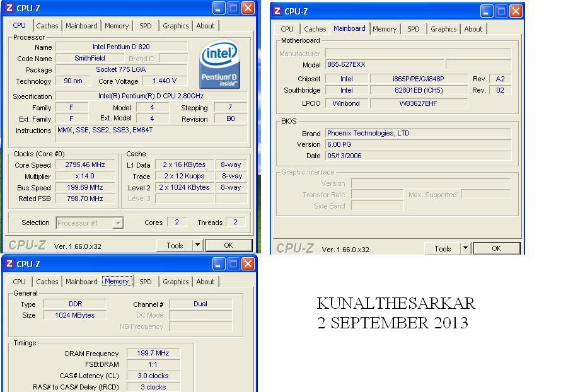The width and height of the screenshot is (585, 392).
Task: Click the W83627EHF LPCIO value
Action: 419,103
